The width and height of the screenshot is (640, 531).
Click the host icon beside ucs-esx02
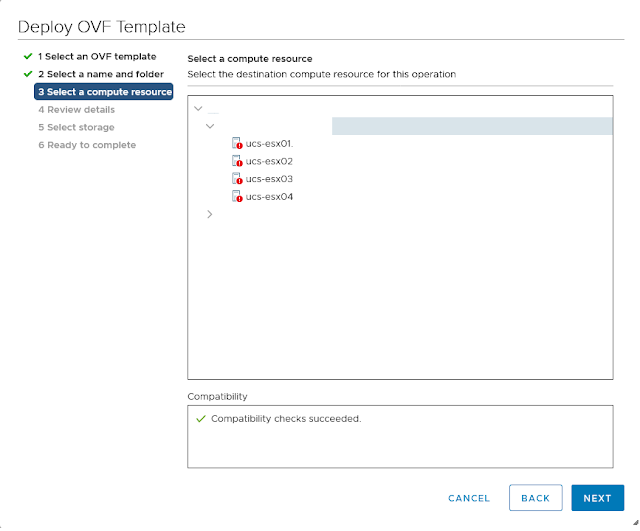237,161
